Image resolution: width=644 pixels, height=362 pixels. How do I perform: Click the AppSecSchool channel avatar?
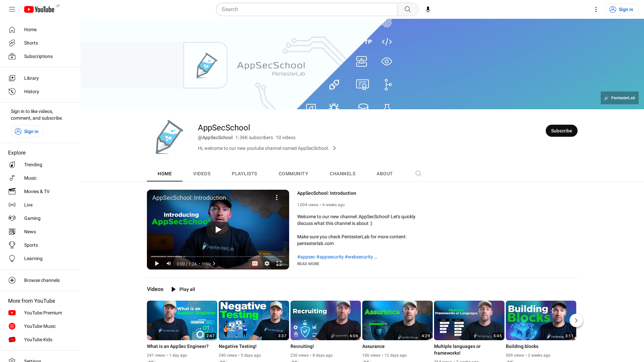tap(168, 137)
